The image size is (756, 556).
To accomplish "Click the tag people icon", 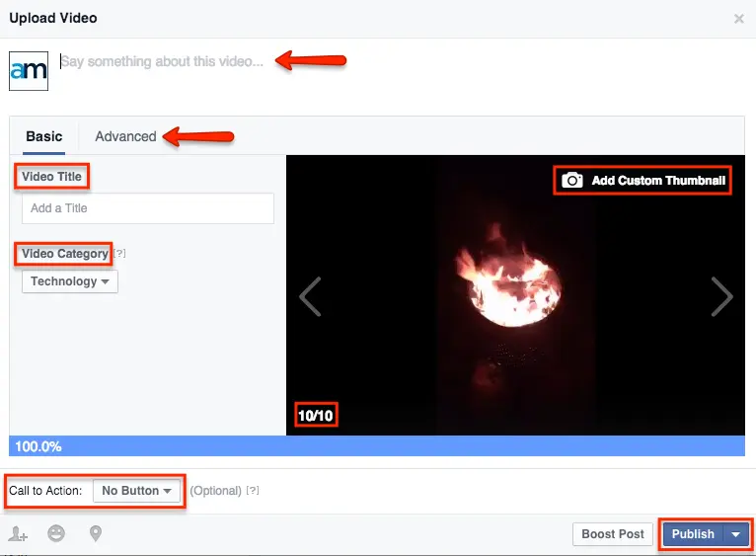I will (x=19, y=534).
